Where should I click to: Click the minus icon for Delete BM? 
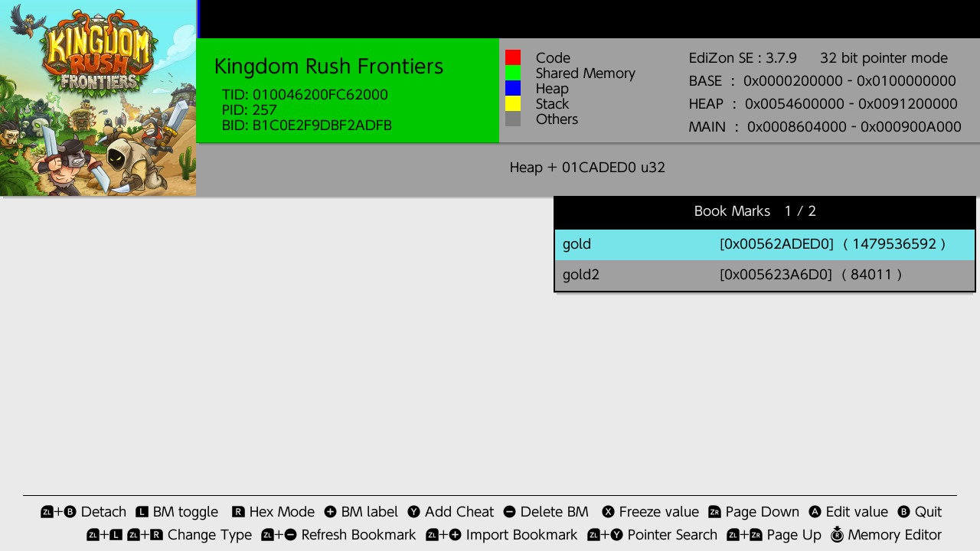tap(509, 512)
